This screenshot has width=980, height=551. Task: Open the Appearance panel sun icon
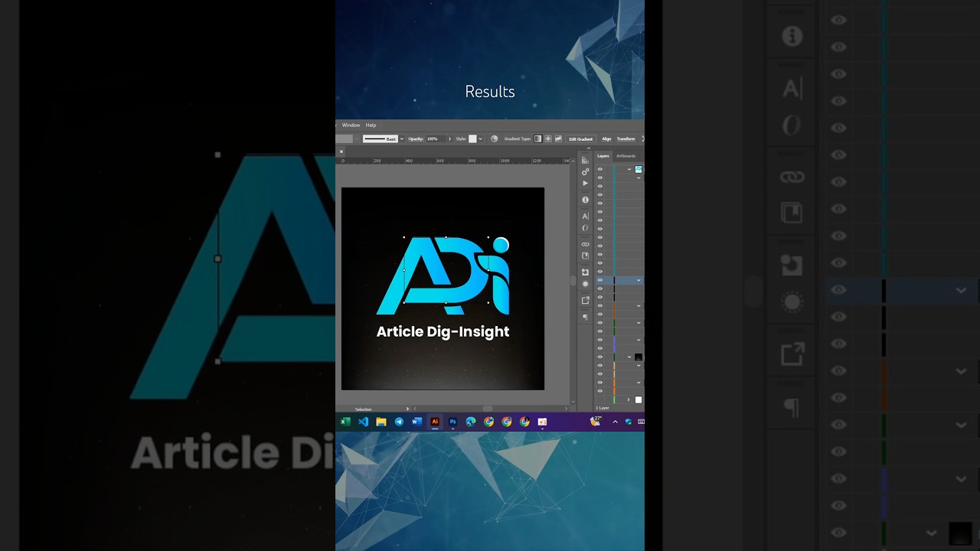(x=585, y=284)
